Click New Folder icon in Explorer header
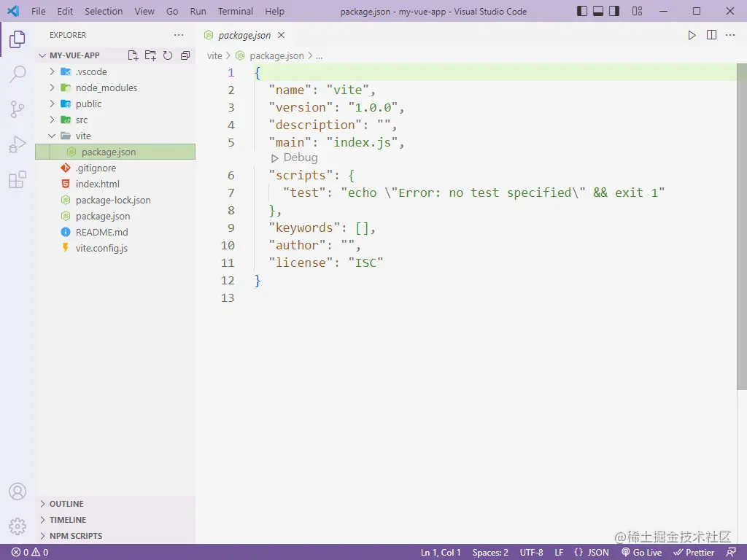Viewport: 747px width, 560px height. pos(150,55)
